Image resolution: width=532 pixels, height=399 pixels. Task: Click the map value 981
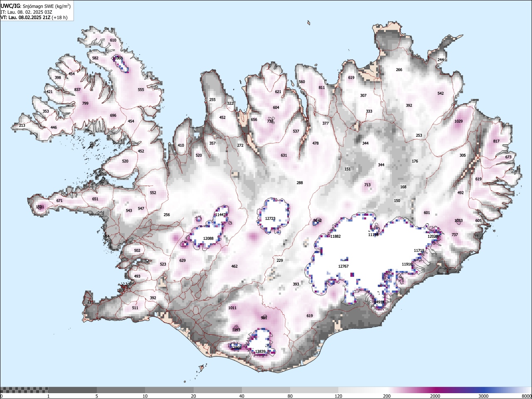pyautogui.click(x=264, y=318)
